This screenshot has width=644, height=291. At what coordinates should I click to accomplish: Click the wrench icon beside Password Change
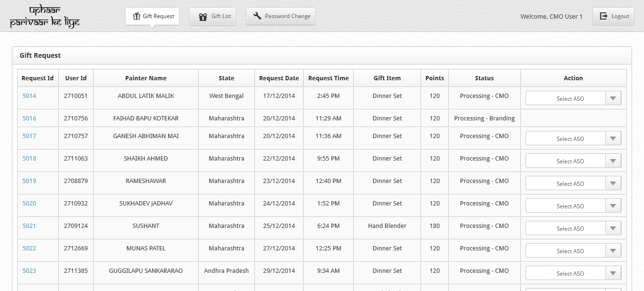[257, 16]
